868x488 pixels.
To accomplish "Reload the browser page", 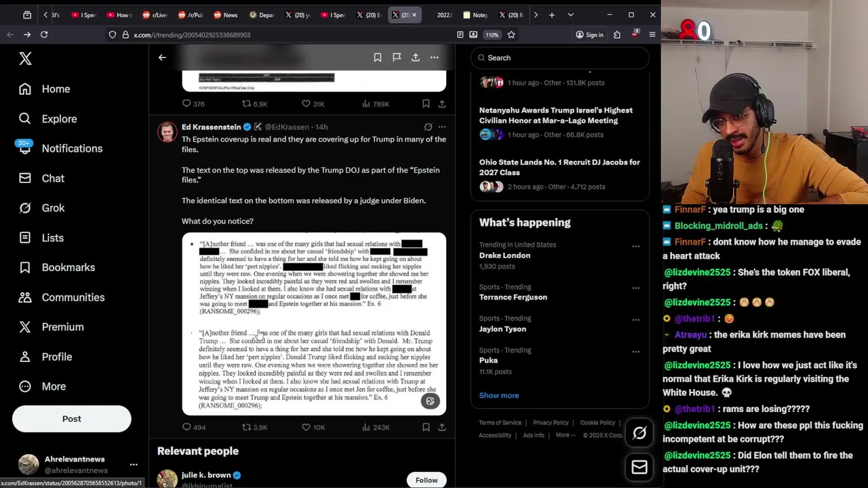I will coord(44,35).
